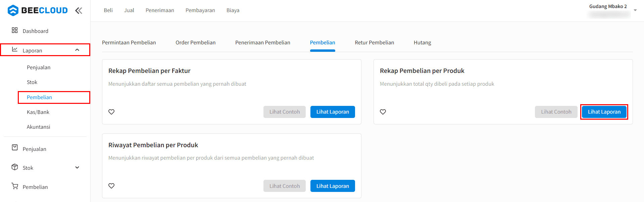Image resolution: width=644 pixels, height=202 pixels.
Task: Favorite Riwayat Pembelian per Produk report
Action: [x=111, y=186]
